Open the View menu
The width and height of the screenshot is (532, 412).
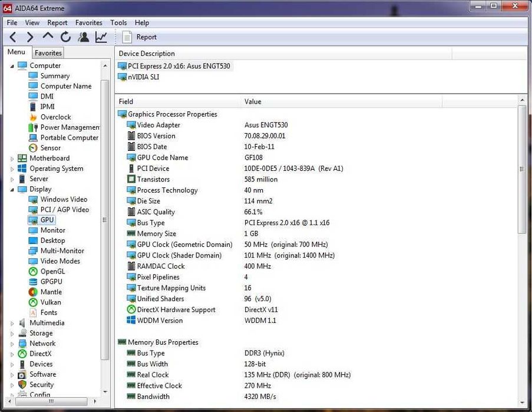point(32,23)
